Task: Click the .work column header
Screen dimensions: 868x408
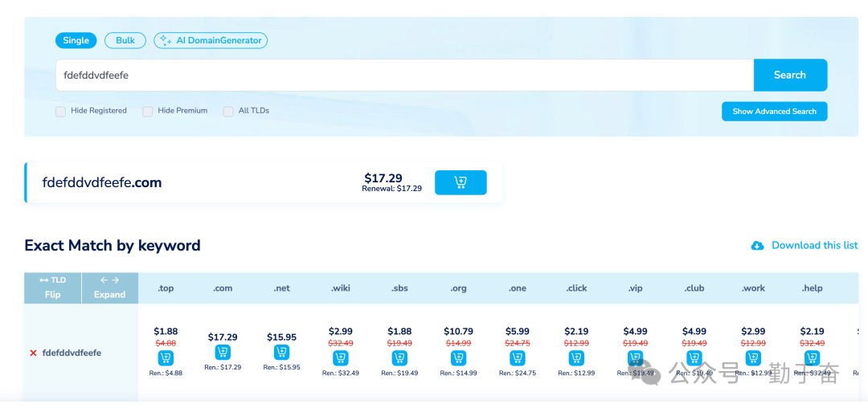Action: [753, 288]
